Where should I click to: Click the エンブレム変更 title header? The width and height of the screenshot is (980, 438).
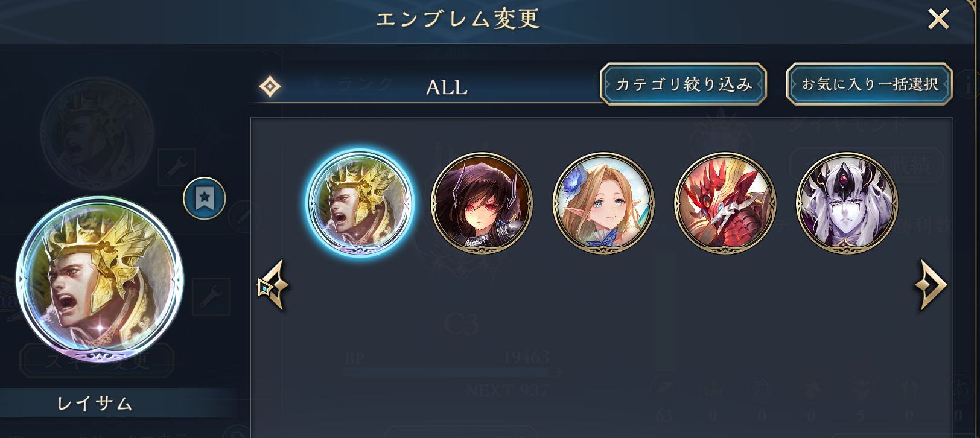(457, 19)
